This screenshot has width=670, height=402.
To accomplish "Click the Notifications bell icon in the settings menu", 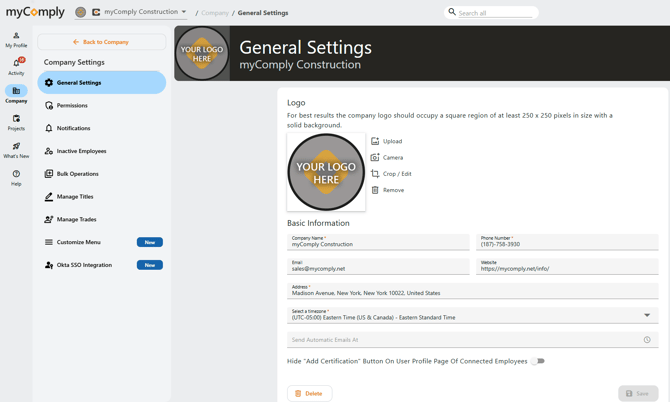I will coord(49,128).
